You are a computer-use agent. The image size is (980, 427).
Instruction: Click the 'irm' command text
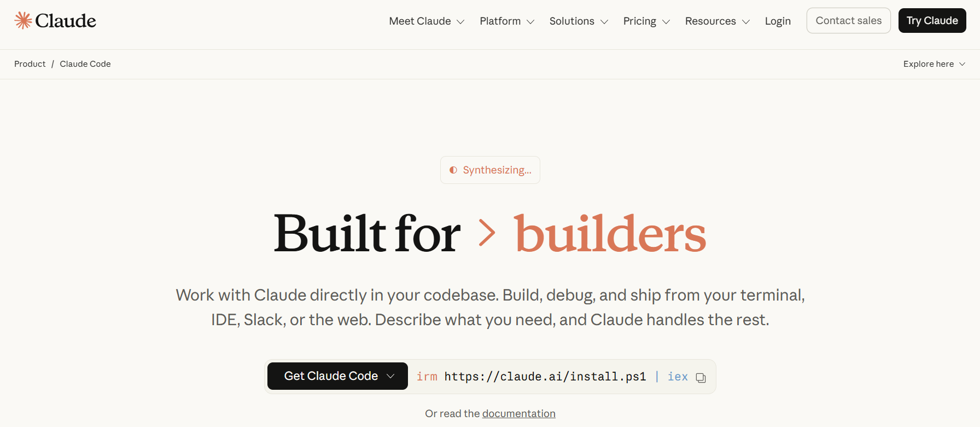[427, 377]
